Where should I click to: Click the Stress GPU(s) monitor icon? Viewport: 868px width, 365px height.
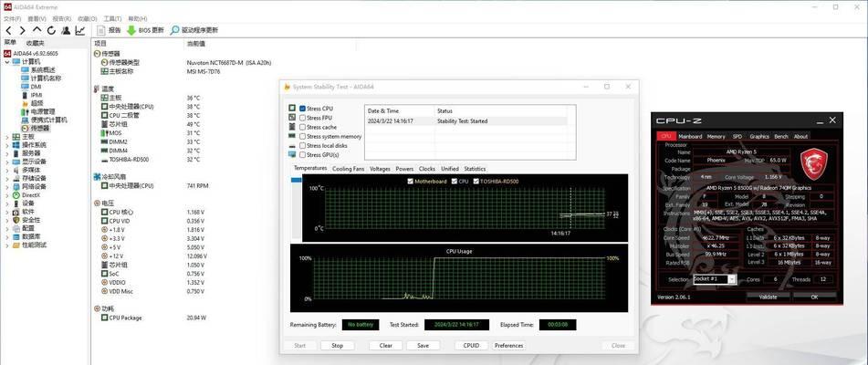click(x=292, y=155)
